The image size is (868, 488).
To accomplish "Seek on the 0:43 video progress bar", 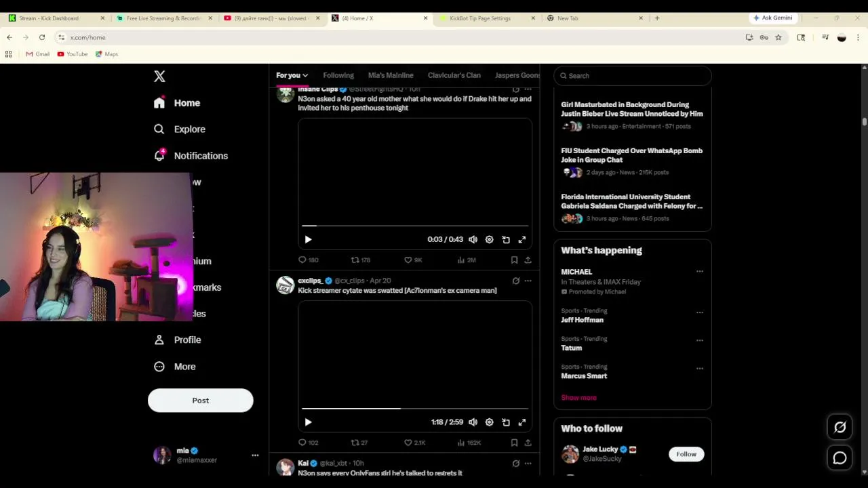I will point(415,226).
